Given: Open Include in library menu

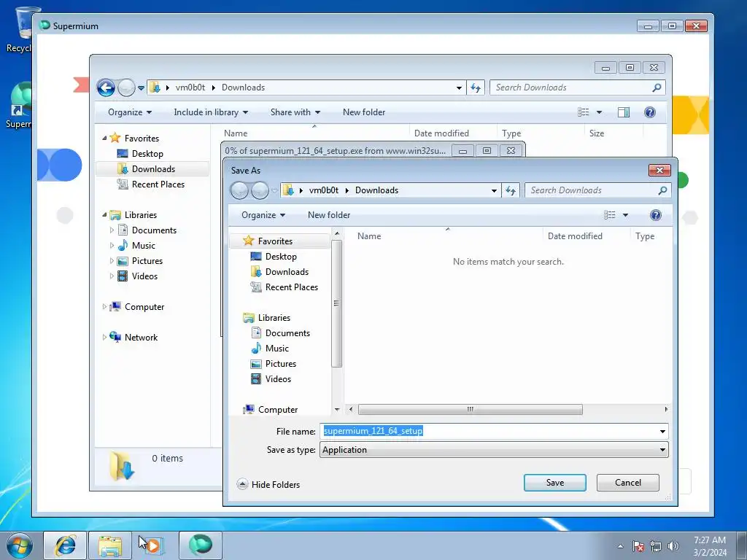Looking at the screenshot, I should pos(211,112).
